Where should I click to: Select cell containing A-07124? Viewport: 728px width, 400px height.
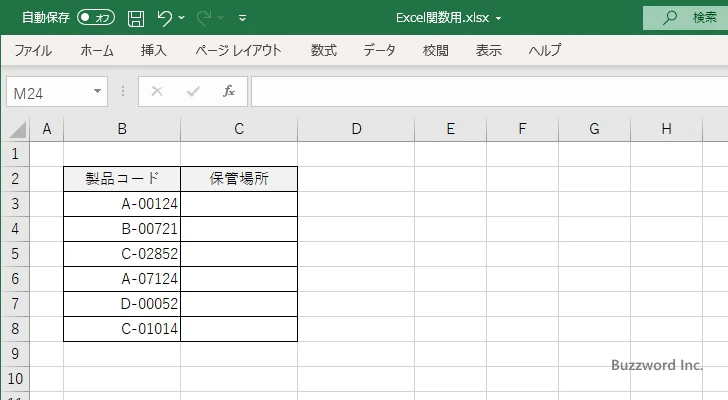point(122,279)
